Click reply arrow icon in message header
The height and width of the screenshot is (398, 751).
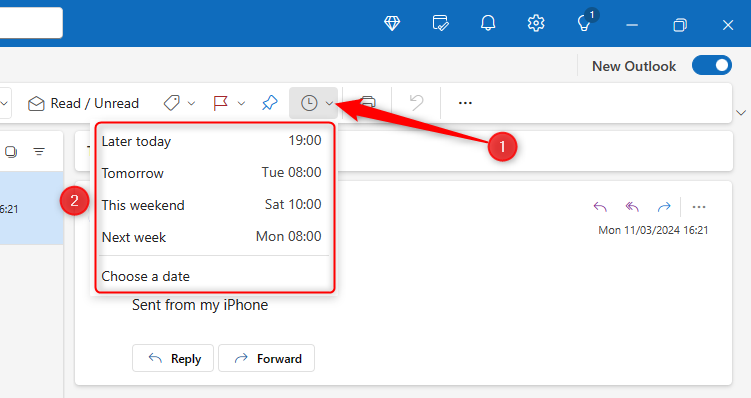pos(600,207)
